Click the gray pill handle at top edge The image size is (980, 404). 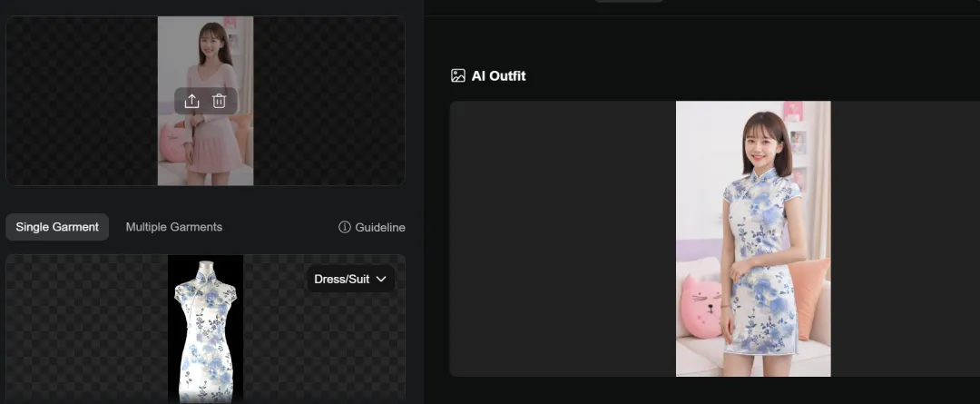(x=630, y=1)
